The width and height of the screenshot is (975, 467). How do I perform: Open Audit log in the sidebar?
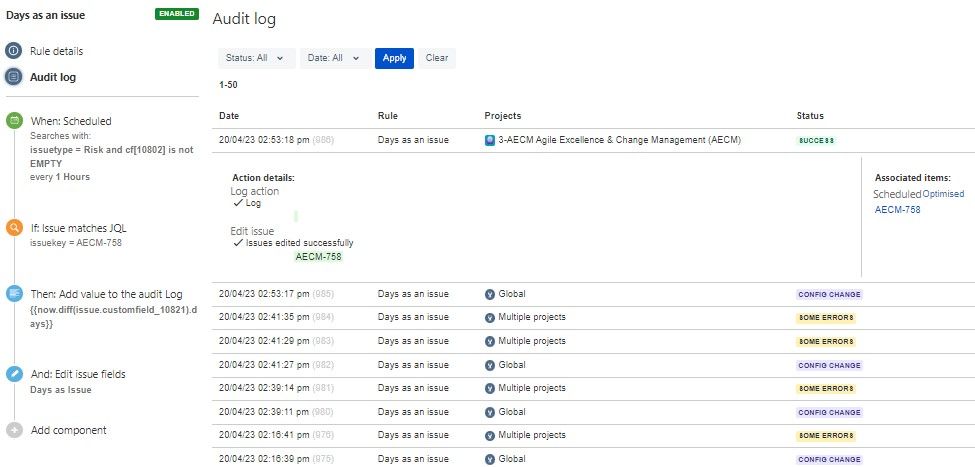tap(53, 77)
